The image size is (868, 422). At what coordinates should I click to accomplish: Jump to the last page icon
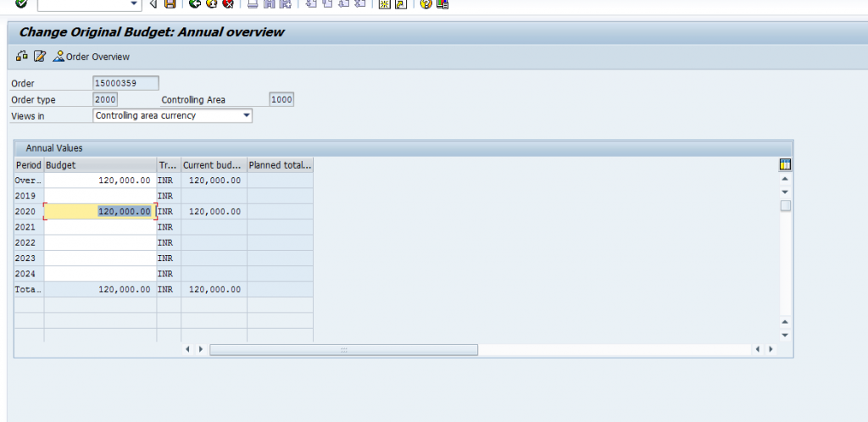pos(360,3)
